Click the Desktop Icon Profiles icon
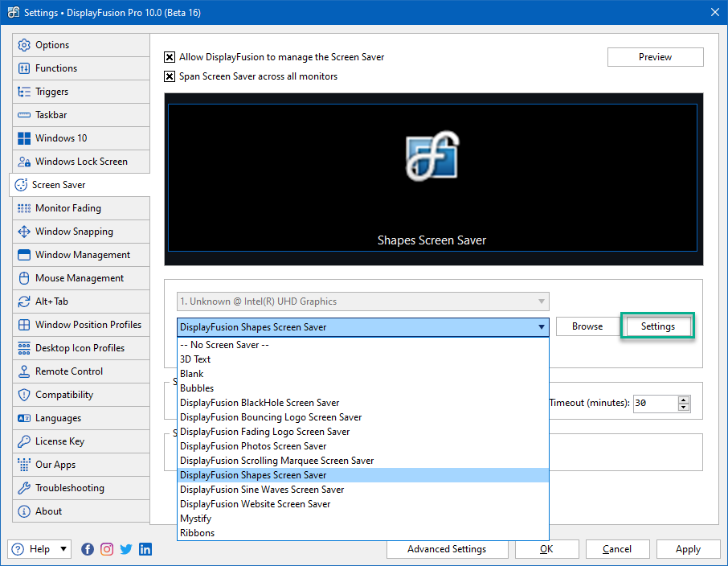The height and width of the screenshot is (566, 728). [23, 348]
